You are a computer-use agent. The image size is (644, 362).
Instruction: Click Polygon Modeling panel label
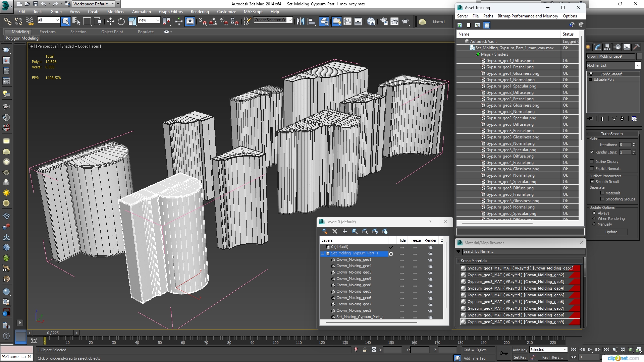click(22, 38)
